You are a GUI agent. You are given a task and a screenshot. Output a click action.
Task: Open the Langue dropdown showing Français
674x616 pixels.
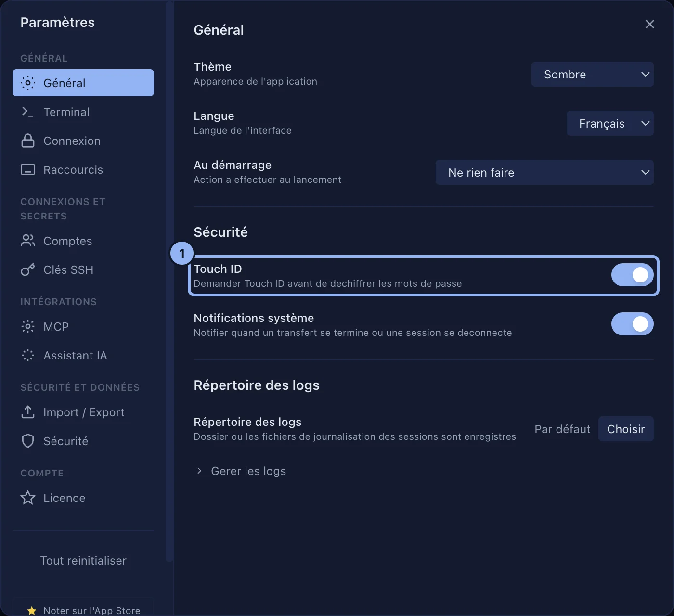click(610, 123)
